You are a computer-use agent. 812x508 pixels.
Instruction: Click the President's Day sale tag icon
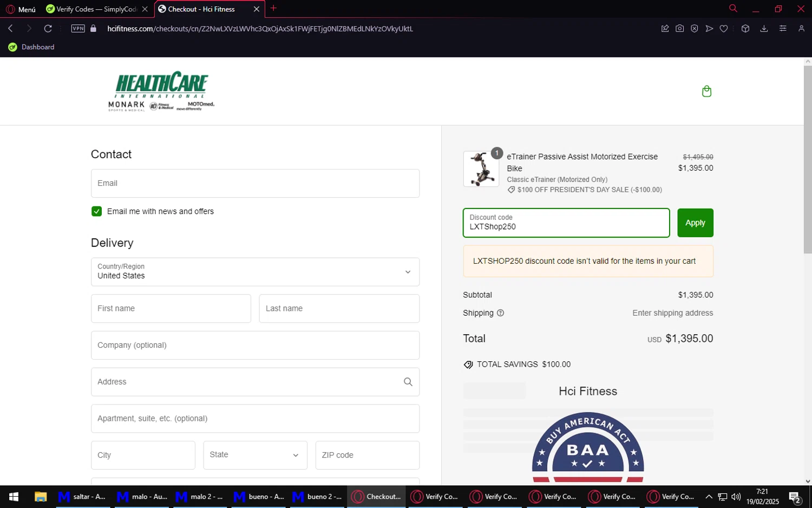click(511, 190)
